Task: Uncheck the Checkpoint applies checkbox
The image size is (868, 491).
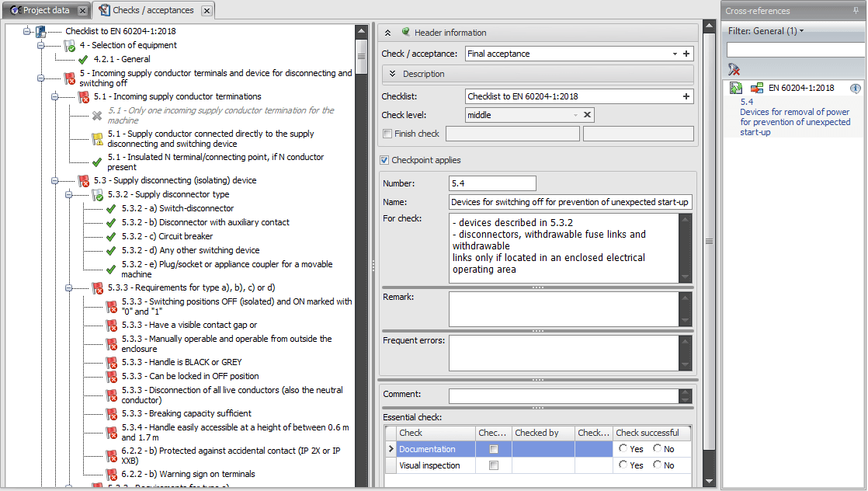Action: (x=384, y=160)
